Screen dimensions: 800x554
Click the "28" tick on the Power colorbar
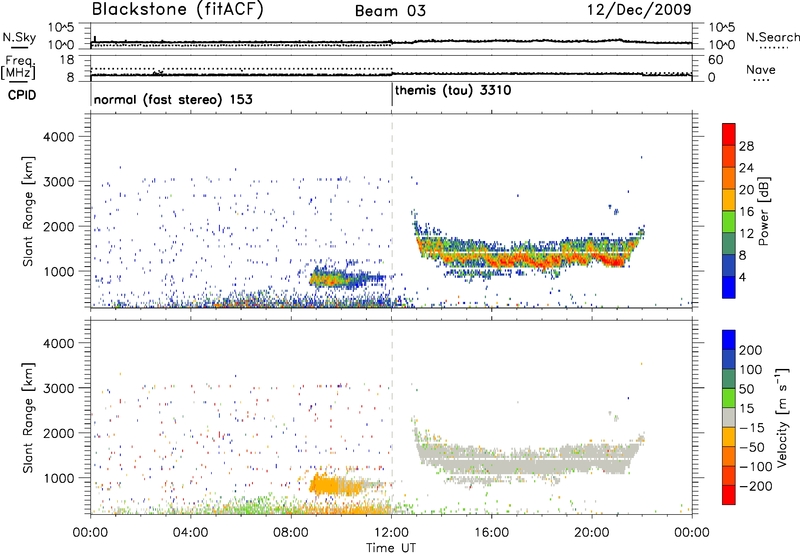(746, 146)
